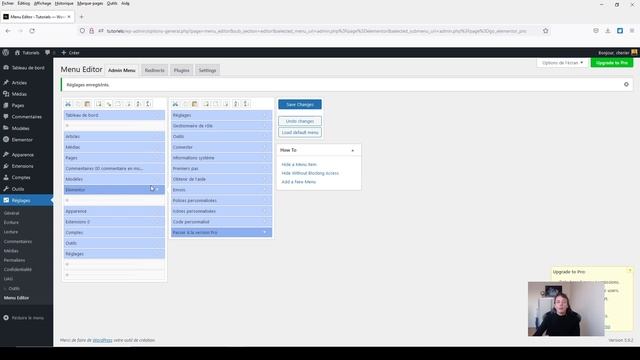Open the Marque-pages browser menu
Image resolution: width=640 pixels, height=360 pixels.
90,3
